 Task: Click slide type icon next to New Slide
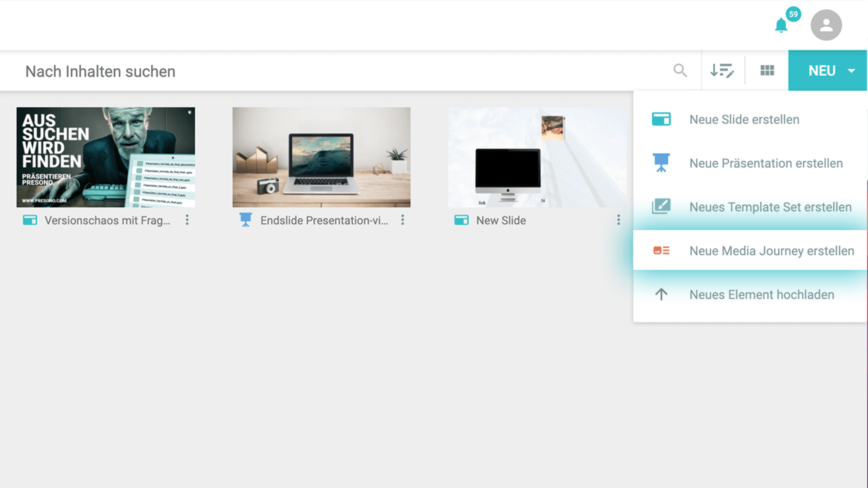click(x=461, y=220)
